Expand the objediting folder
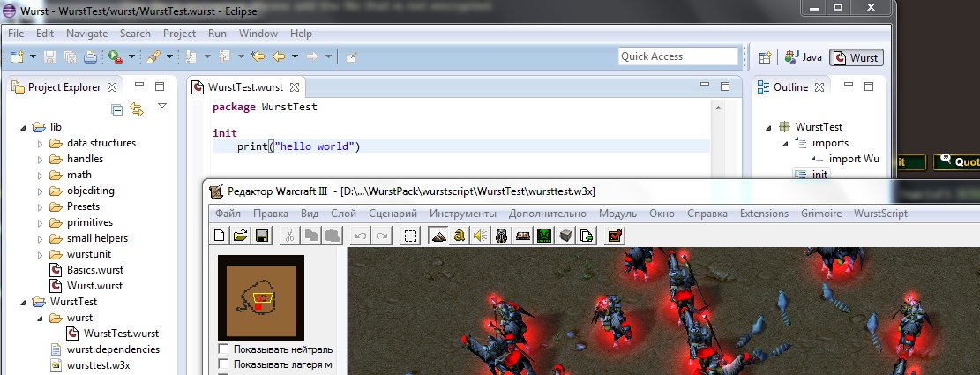The height and width of the screenshot is (375, 980). pyautogui.click(x=41, y=191)
